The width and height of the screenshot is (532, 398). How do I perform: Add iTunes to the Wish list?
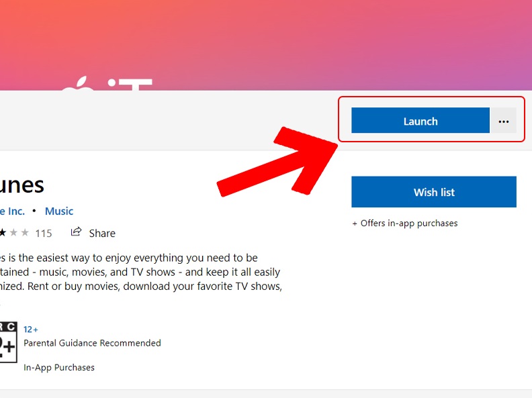click(434, 192)
